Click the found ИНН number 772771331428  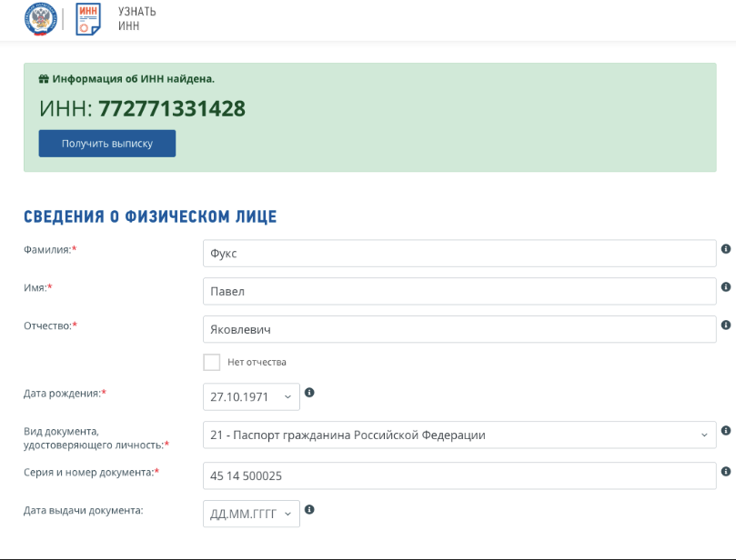(x=172, y=109)
